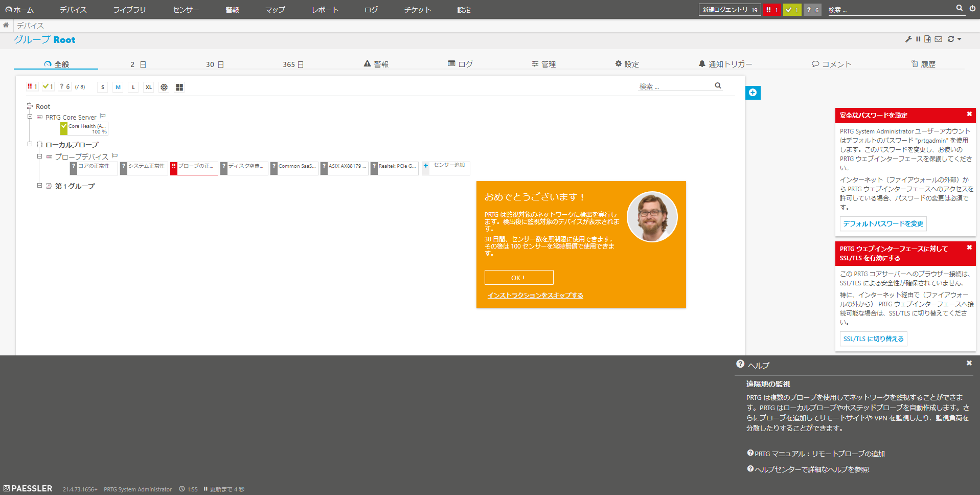This screenshot has height=495, width=980.
Task: Pause monitoring with the pause icon
Action: point(918,39)
